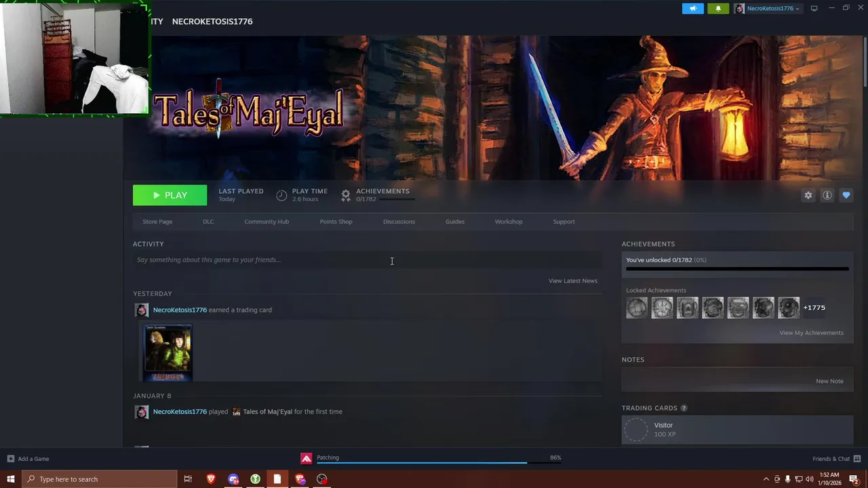Show game info circle icon
This screenshot has width=868, height=488.
click(x=827, y=195)
